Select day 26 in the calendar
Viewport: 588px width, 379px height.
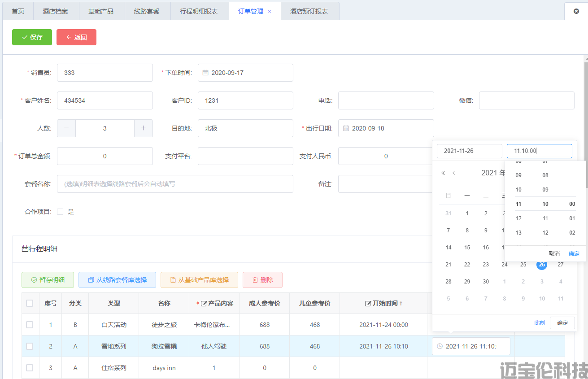pos(542,265)
